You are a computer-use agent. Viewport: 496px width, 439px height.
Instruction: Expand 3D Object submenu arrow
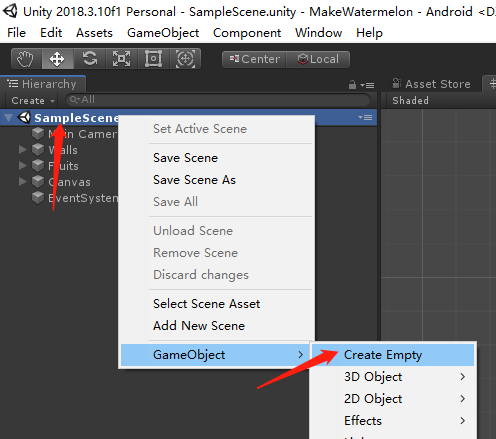coord(462,377)
